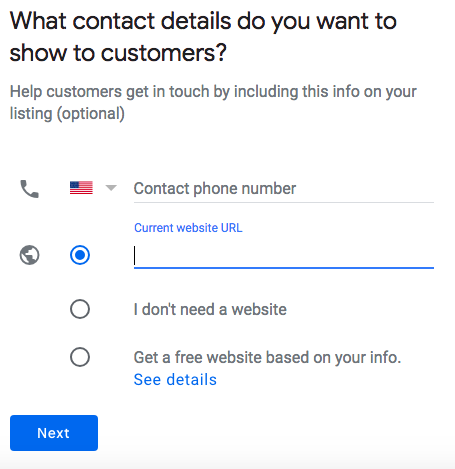The width and height of the screenshot is (455, 469).
Task: Choose the 'I don't need a website' radio
Action: [x=80, y=309]
